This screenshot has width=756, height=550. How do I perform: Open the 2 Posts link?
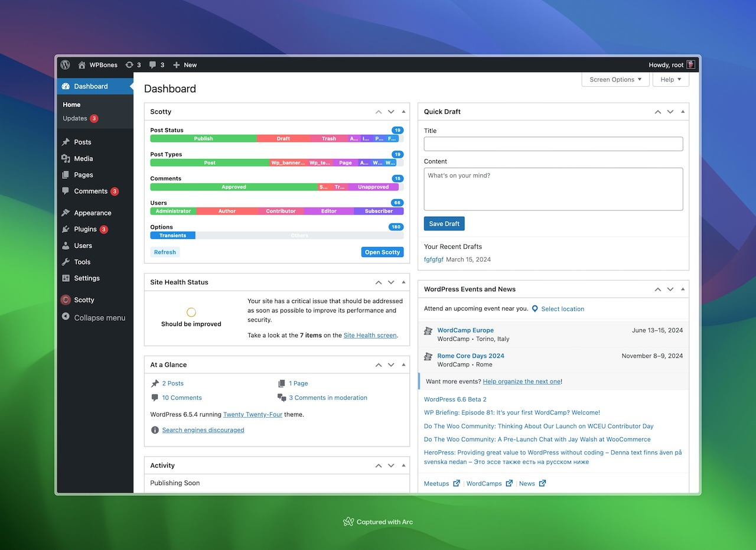(x=172, y=383)
